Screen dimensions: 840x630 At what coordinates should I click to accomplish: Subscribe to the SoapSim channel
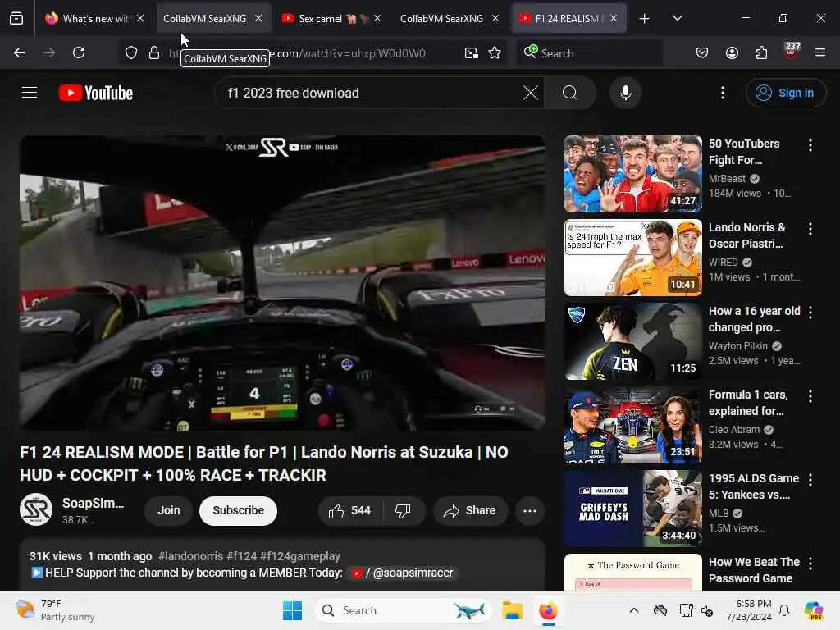(239, 510)
